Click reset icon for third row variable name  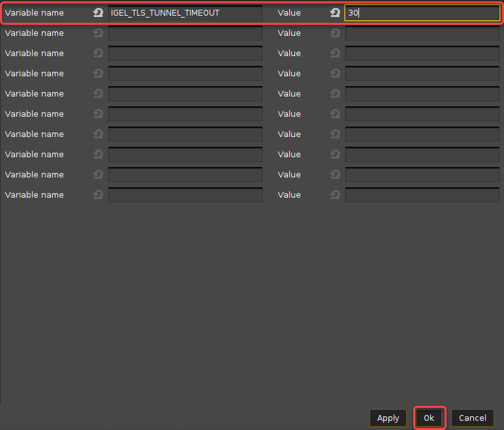click(98, 54)
